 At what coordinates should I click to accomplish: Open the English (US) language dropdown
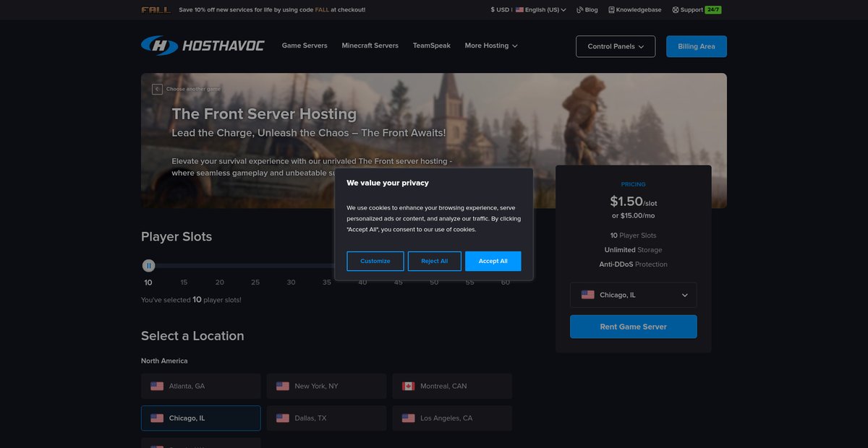[541, 10]
